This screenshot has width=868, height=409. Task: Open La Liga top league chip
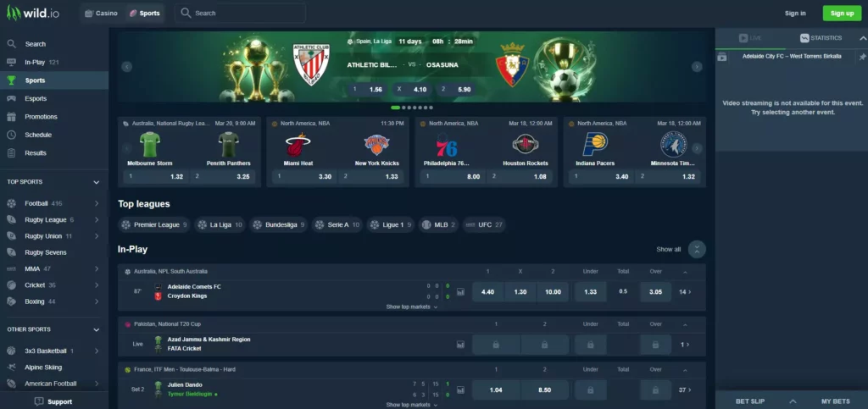[220, 225]
